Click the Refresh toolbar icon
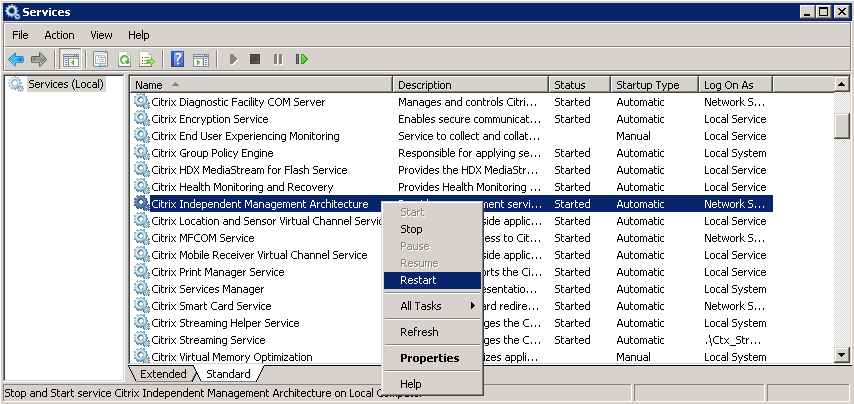854x404 pixels. (x=125, y=59)
